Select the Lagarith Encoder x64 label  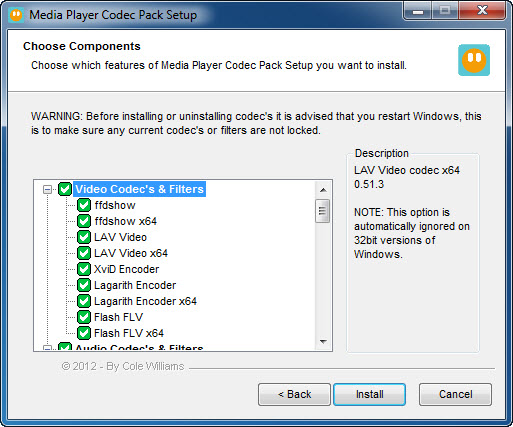click(145, 301)
